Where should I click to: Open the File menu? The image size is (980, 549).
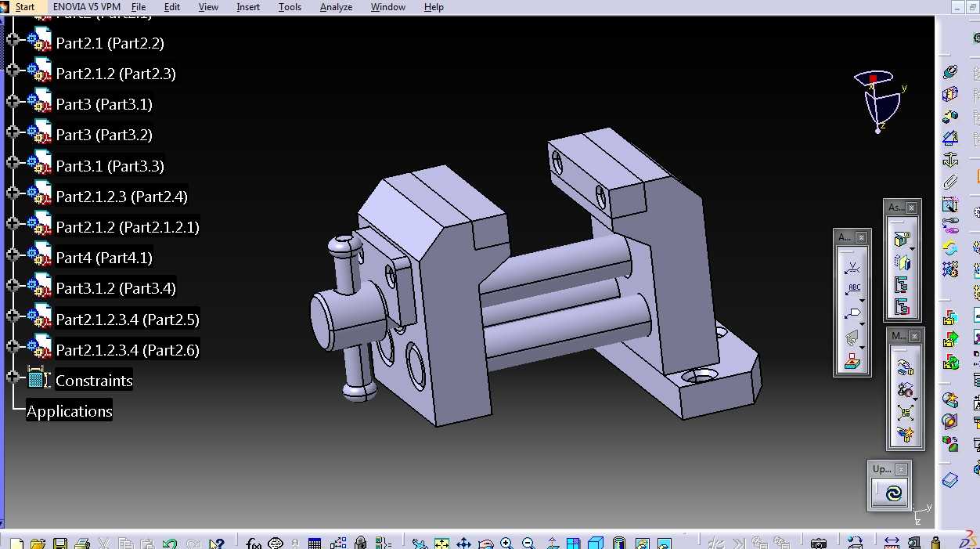139,7
